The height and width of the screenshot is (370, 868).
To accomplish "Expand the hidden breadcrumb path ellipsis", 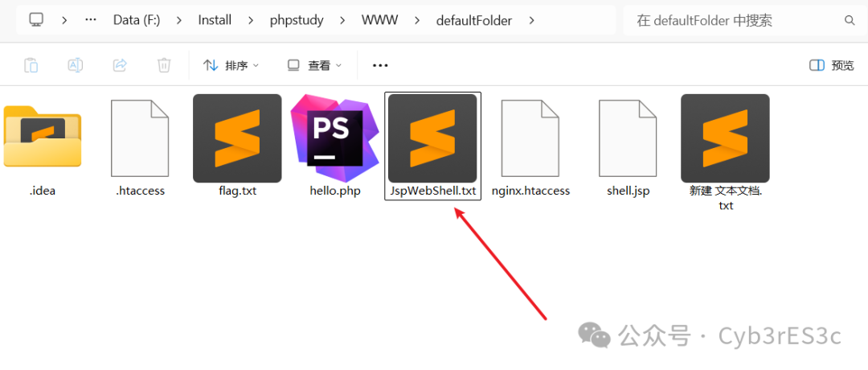I will point(91,20).
